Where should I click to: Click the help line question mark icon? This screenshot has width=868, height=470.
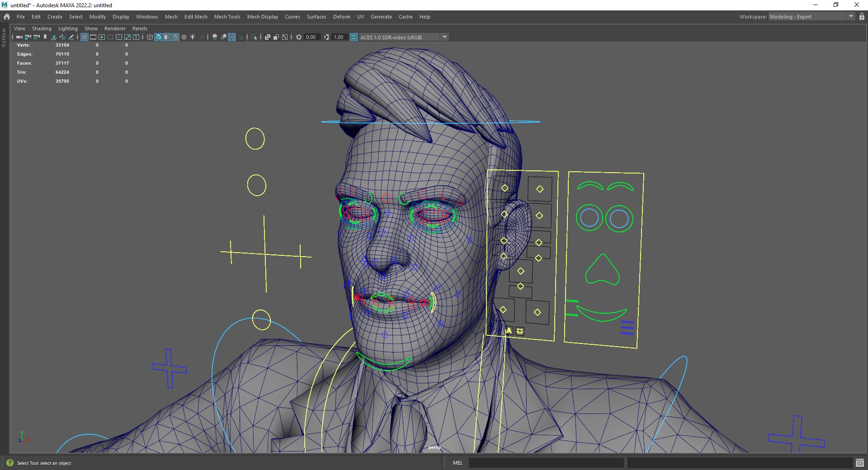(x=10, y=463)
